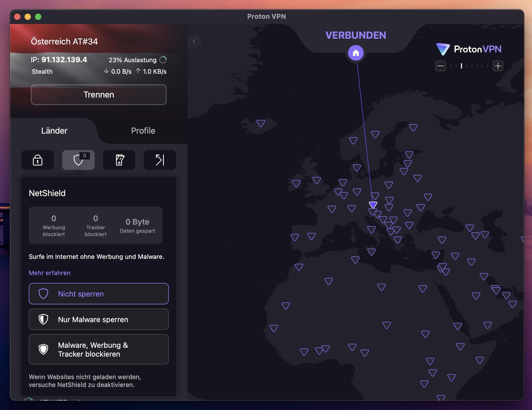Minimize the Proton VPN window

tap(28, 17)
